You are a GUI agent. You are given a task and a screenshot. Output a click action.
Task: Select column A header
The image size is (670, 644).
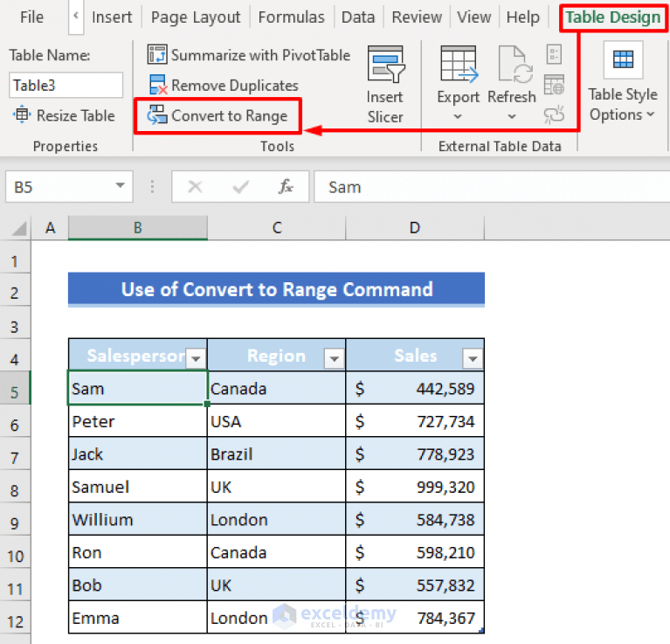pos(50,228)
